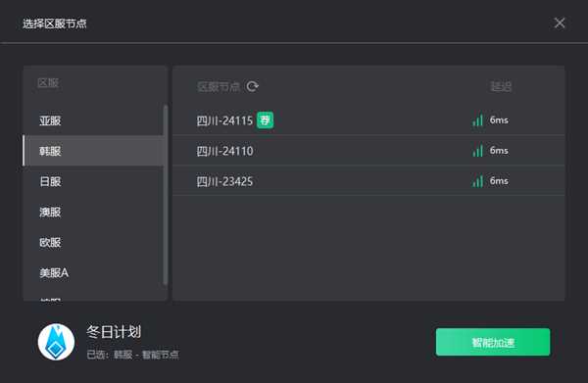Select the 美服A region
The image size is (588, 383).
(93, 272)
